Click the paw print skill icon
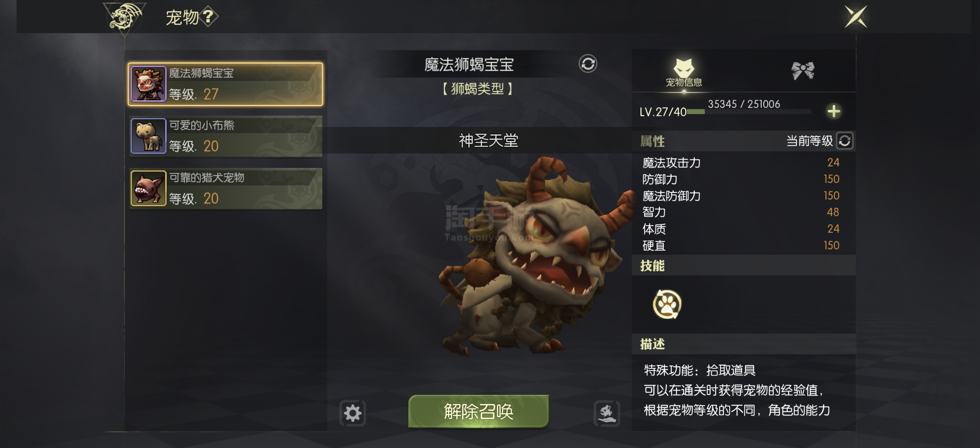Image resolution: width=980 pixels, height=448 pixels. click(666, 304)
